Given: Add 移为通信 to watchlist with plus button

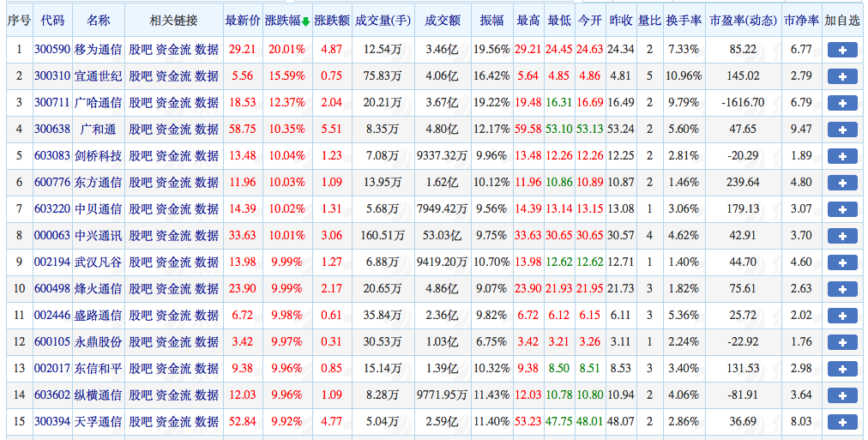Looking at the screenshot, I should pos(842,50).
